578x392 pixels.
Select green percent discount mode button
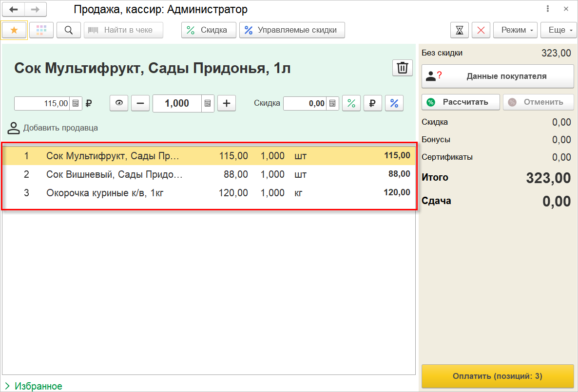[351, 103]
